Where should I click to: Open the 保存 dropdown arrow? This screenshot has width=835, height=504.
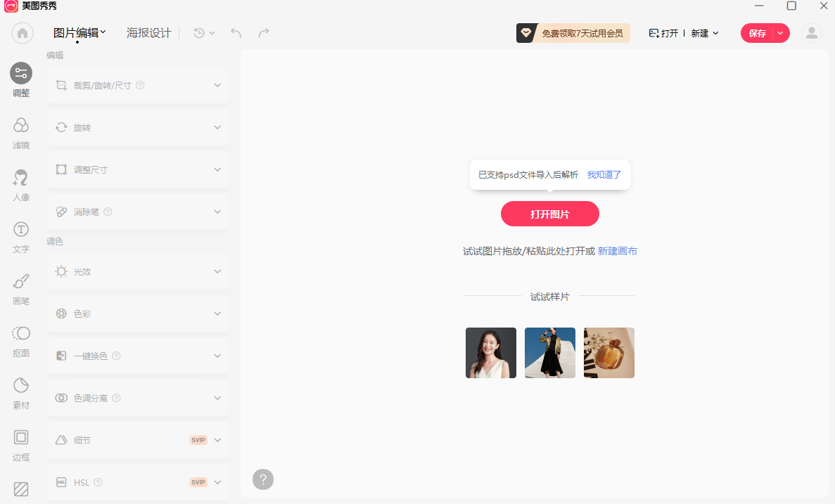[x=779, y=32]
